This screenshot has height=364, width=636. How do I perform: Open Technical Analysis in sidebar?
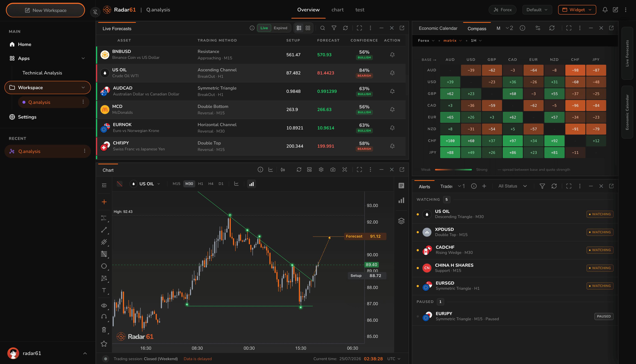point(42,73)
